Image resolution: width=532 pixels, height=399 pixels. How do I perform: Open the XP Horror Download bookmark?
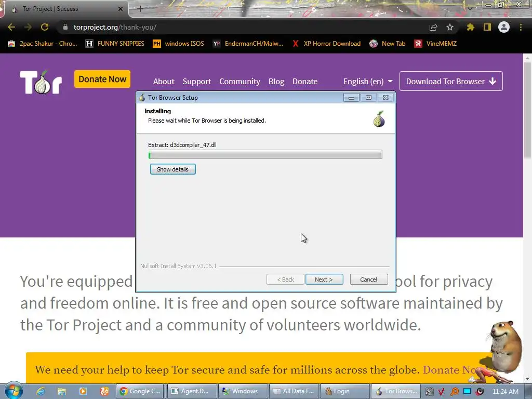[326, 44]
